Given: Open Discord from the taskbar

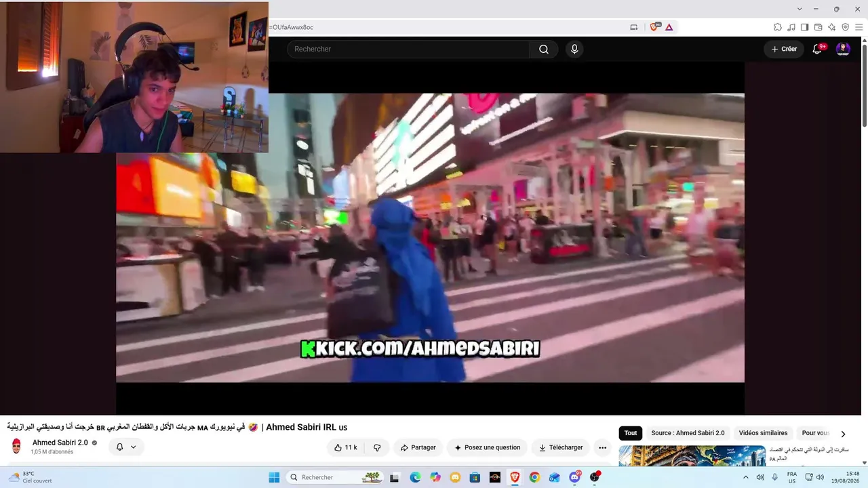Looking at the screenshot, I should (x=575, y=477).
